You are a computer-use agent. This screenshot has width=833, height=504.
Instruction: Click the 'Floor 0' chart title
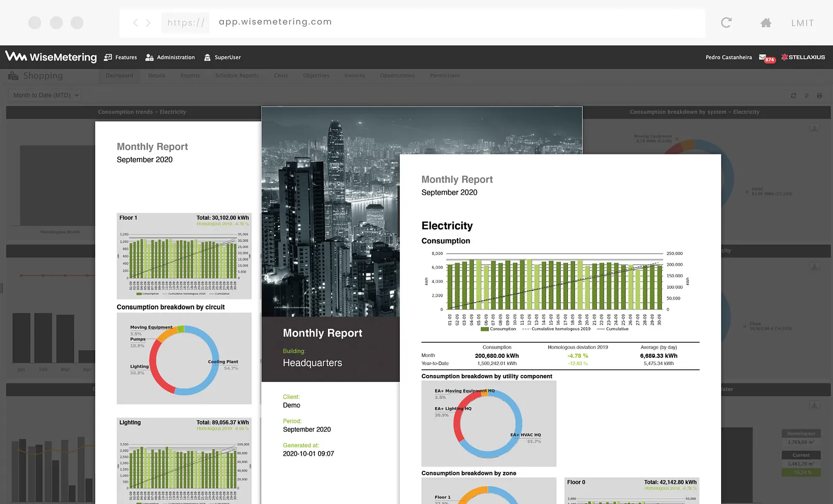pyautogui.click(x=576, y=482)
